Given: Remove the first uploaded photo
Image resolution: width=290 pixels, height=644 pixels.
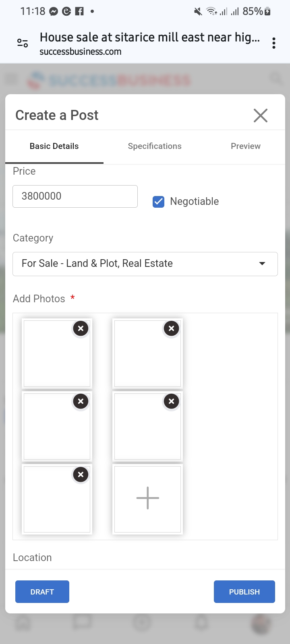Looking at the screenshot, I should click(81, 328).
